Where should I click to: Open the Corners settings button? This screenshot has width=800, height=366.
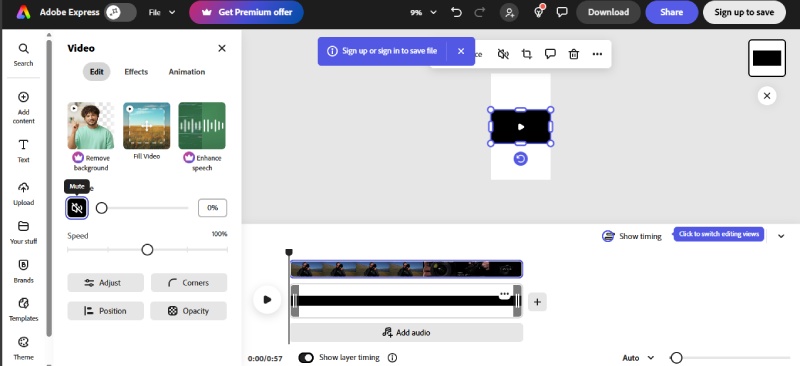[x=189, y=283]
